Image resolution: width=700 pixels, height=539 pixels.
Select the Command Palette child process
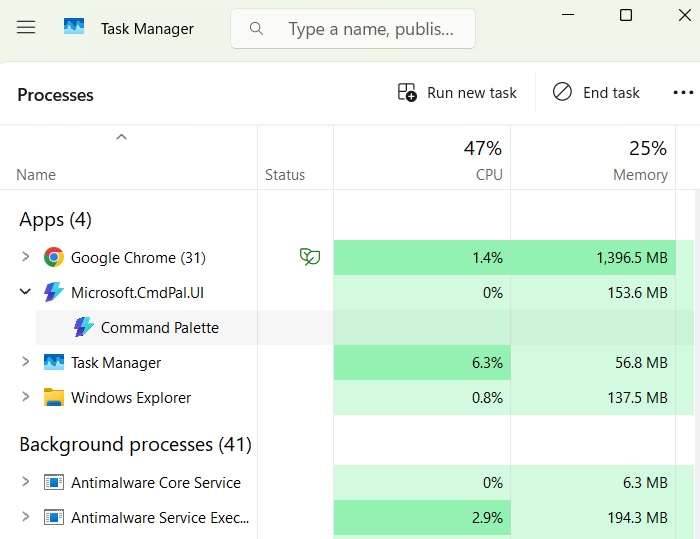coord(160,328)
